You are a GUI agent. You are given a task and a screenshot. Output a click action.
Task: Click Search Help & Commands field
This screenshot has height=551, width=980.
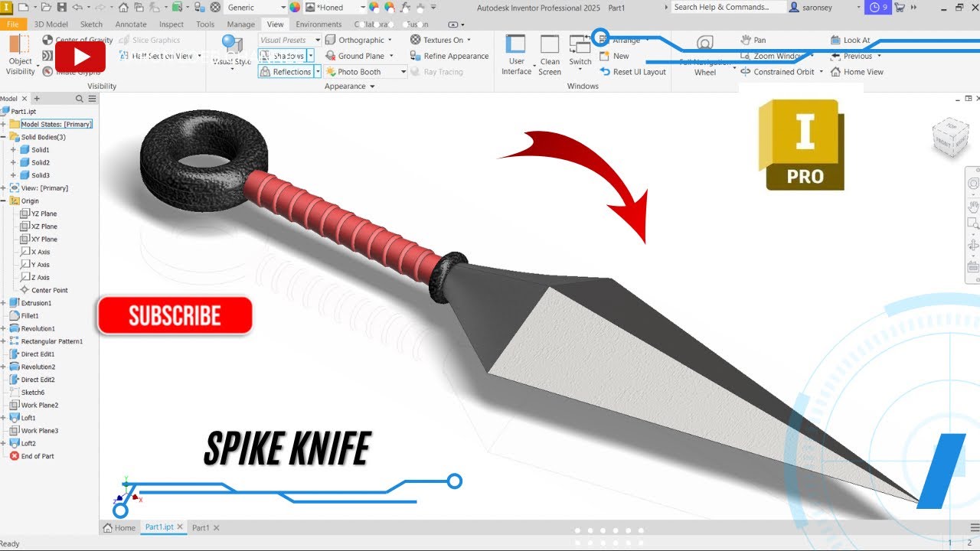pos(728,7)
